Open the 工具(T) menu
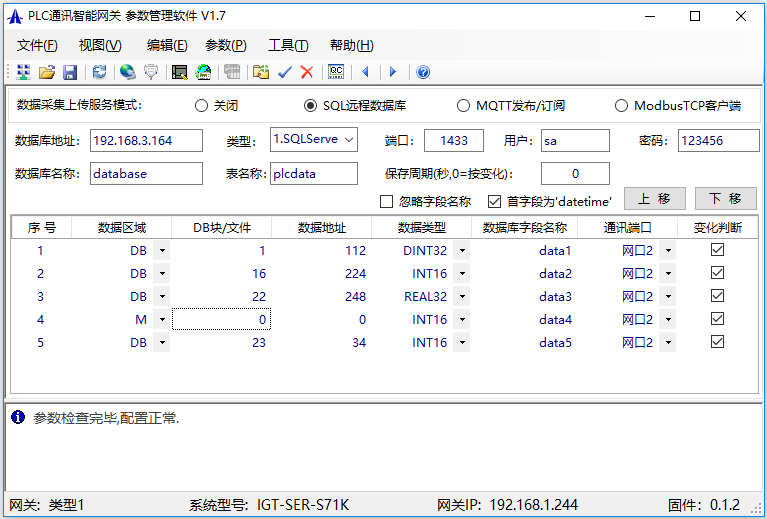Screen dimensions: 767x519 (x=288, y=45)
